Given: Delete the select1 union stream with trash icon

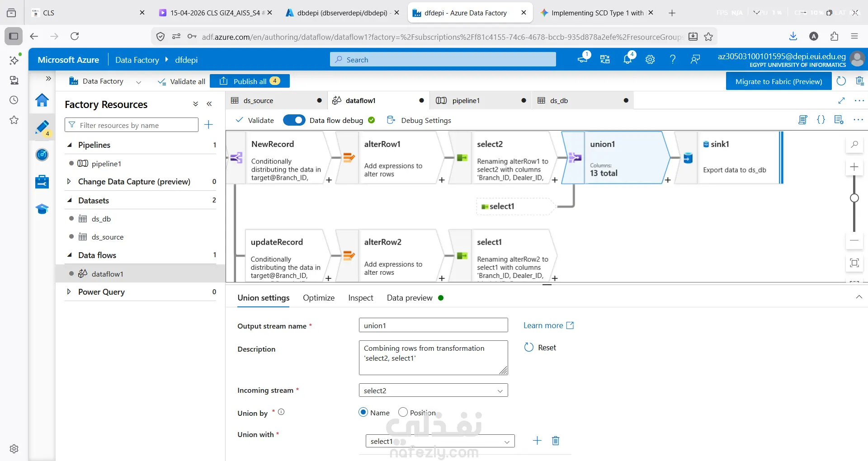Looking at the screenshot, I should [556, 441].
